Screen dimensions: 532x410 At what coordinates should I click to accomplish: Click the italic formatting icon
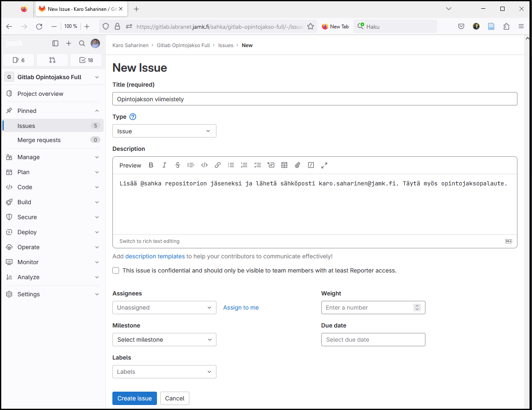[x=164, y=165]
